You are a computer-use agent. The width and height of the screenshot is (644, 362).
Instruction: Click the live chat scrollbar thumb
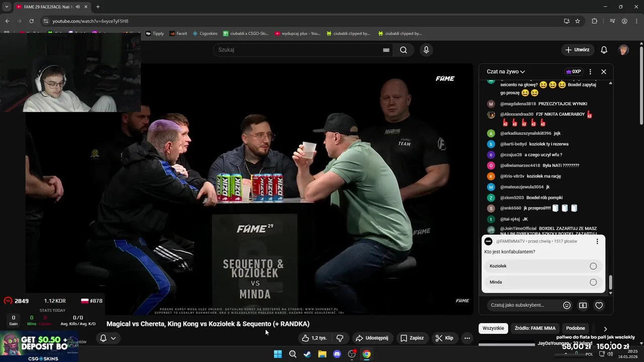point(611,283)
